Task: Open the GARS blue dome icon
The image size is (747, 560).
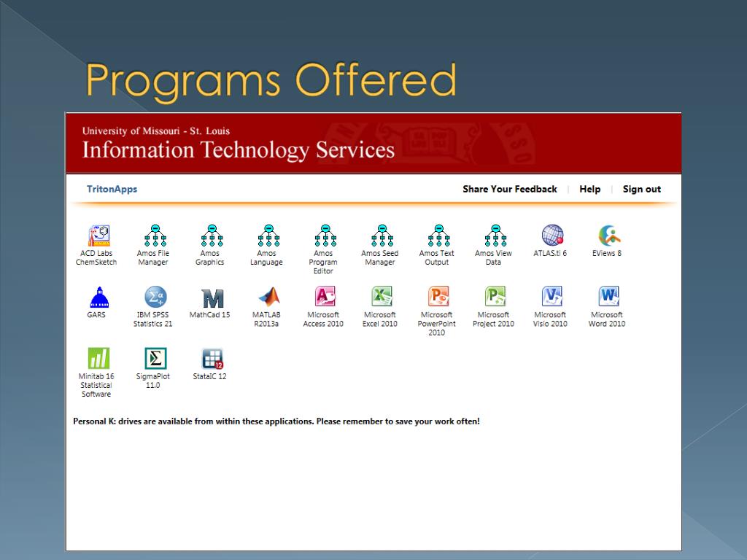Action: coord(99,297)
